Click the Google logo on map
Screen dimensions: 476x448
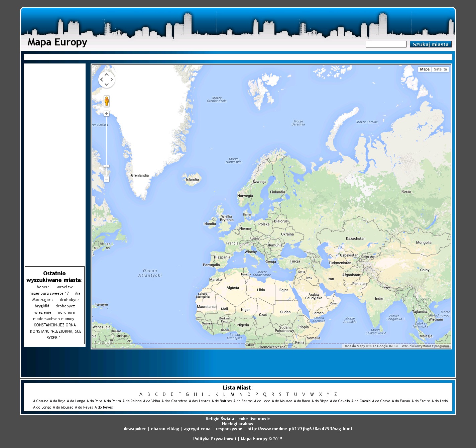[x=103, y=343]
